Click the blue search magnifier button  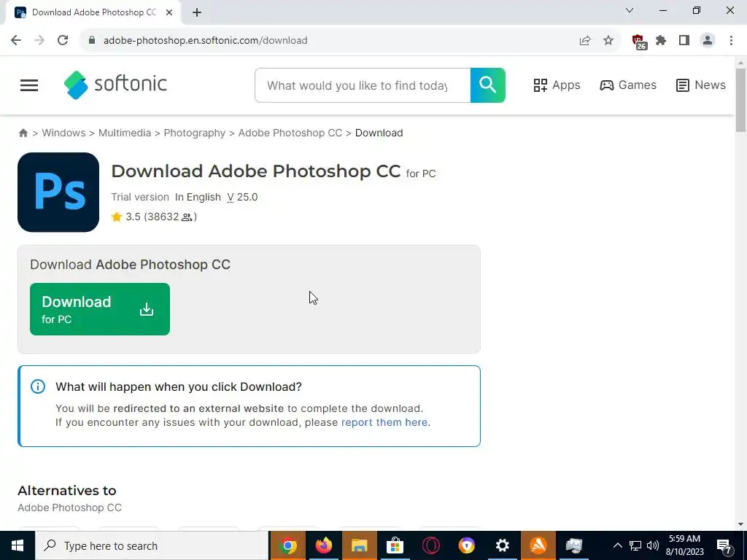pos(487,85)
